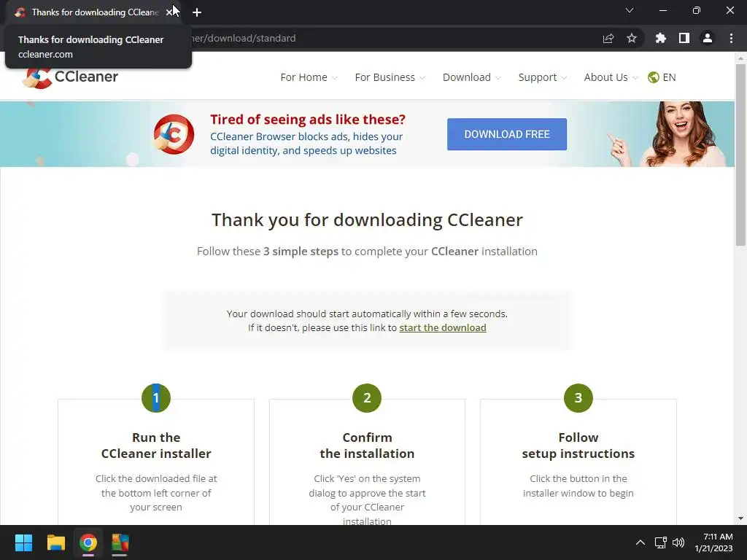Click the DOWNLOAD FREE banner button
This screenshot has width=747, height=560.
[x=507, y=134]
